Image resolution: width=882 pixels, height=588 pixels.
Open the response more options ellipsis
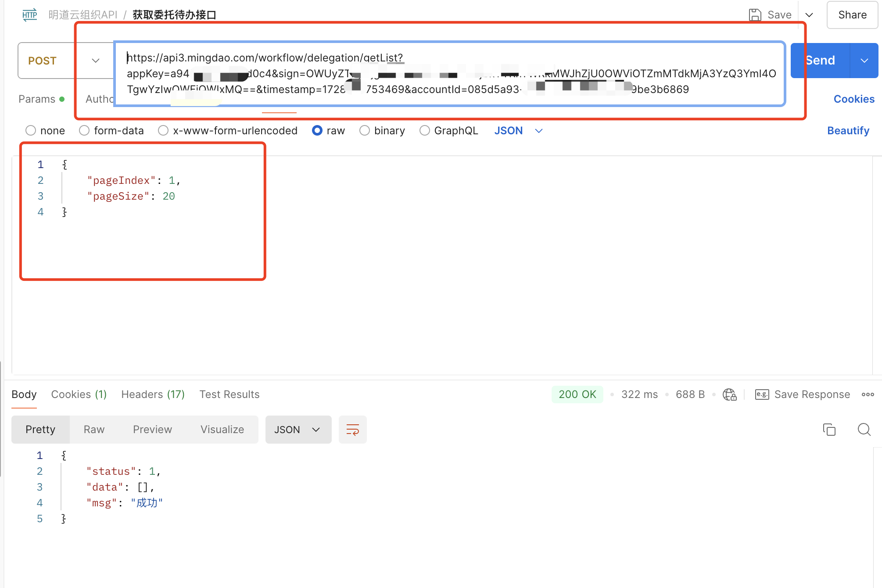868,394
